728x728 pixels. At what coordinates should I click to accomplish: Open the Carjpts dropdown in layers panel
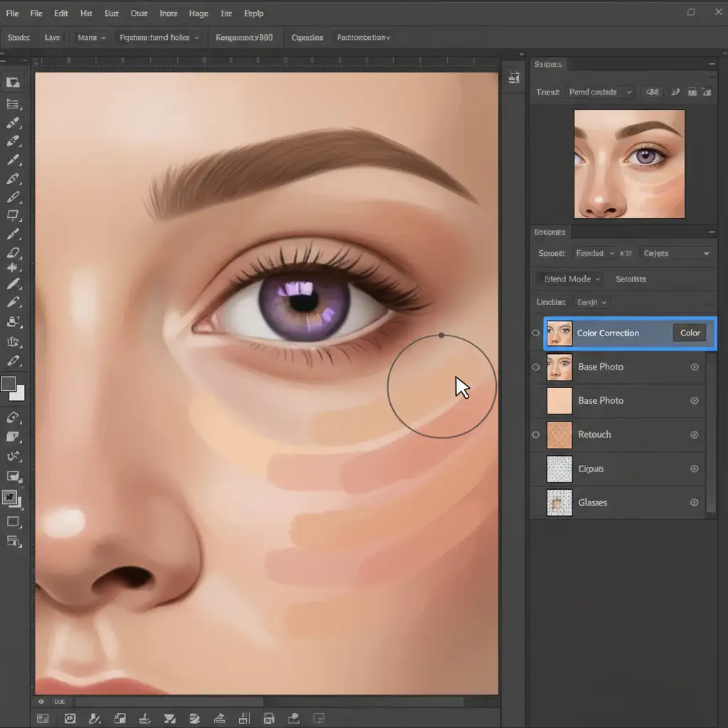tap(675, 253)
